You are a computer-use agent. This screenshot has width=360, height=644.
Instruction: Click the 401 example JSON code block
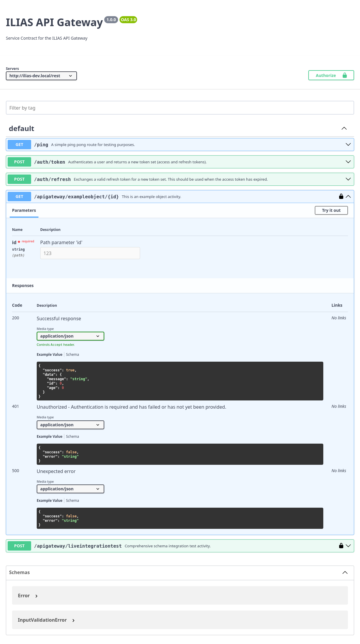tap(180, 454)
